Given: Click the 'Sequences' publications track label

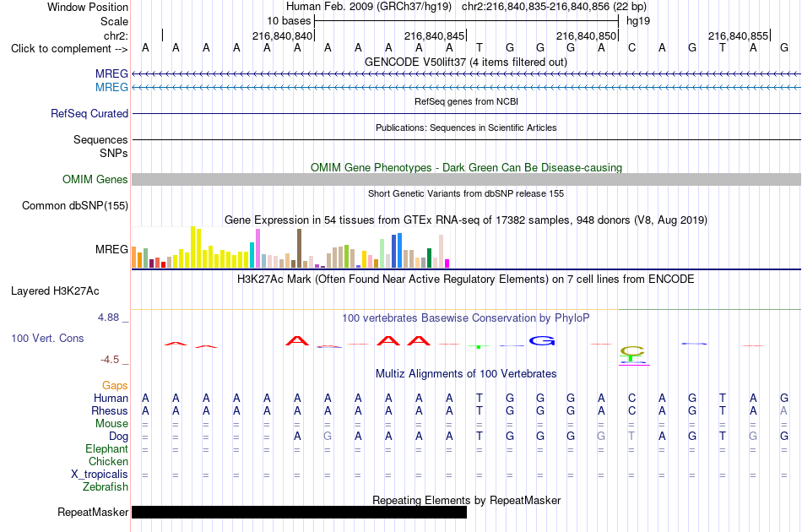Looking at the screenshot, I should pos(100,139).
